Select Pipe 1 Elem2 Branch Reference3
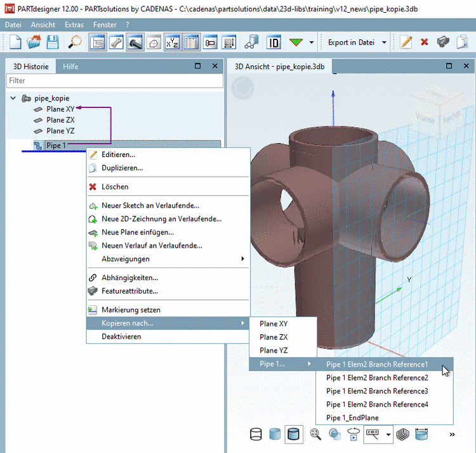The width and height of the screenshot is (476, 453). [x=385, y=391]
